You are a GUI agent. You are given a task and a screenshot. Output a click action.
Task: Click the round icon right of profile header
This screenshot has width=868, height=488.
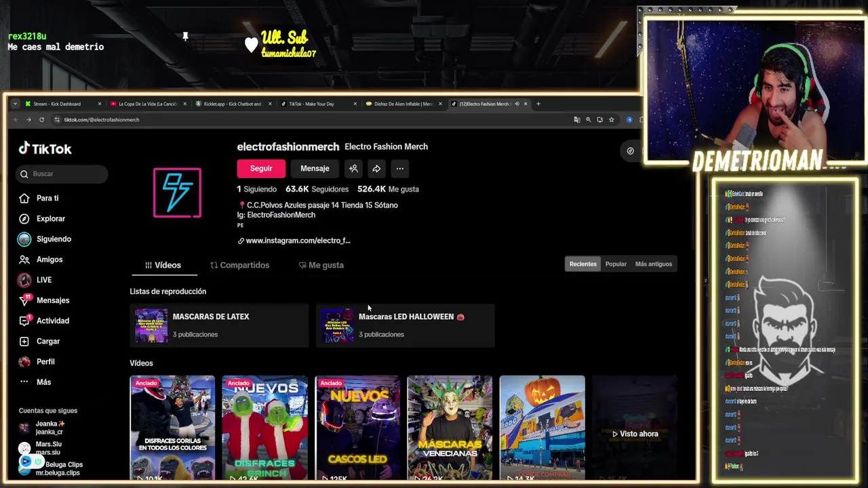631,151
